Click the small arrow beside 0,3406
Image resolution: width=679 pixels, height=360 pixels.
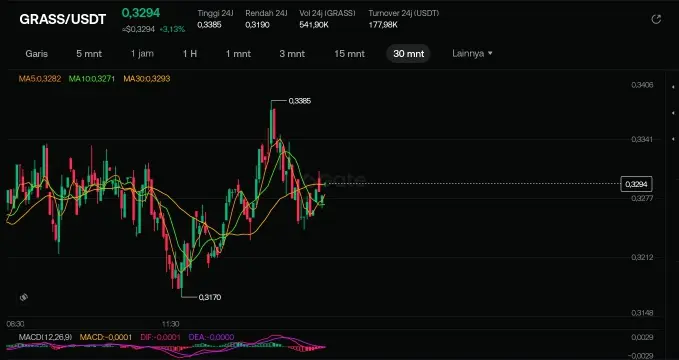[x=673, y=88]
